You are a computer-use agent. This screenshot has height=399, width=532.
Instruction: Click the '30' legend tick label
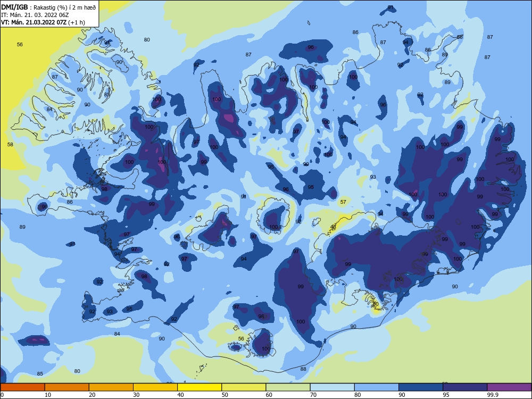[x=136, y=395]
